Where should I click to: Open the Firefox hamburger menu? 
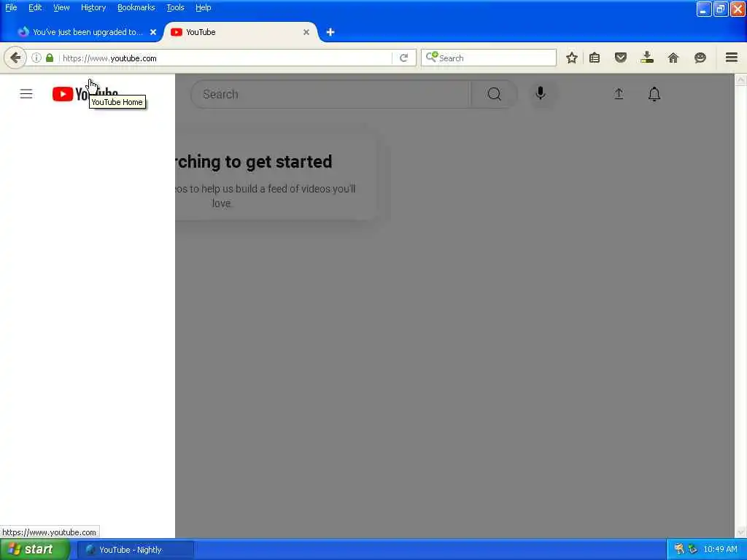click(x=732, y=58)
